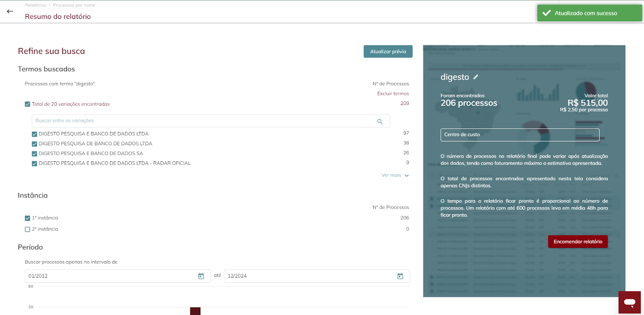
Task: Uncheck the RADAR OFICIAL variation checkbox
Action: pos(34,163)
